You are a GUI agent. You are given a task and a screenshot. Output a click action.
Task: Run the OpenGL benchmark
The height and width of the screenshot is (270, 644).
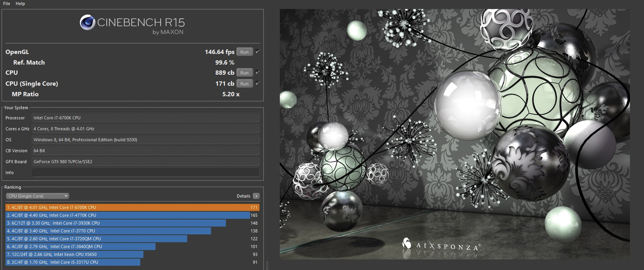[x=244, y=52]
